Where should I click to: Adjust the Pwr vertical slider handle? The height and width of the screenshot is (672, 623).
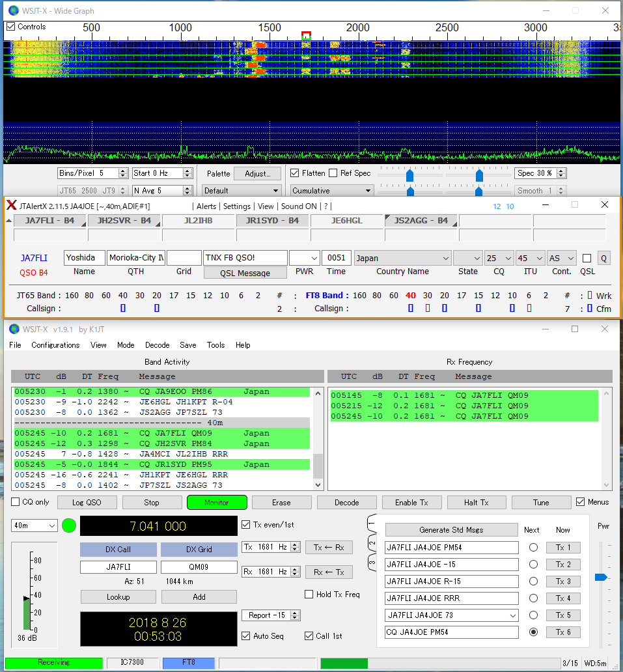click(x=601, y=577)
